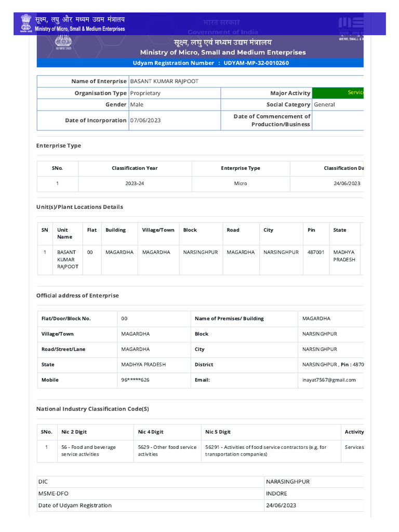
Task: Click the Unit(s)/Plant Locations Details heading
Action: (79, 207)
